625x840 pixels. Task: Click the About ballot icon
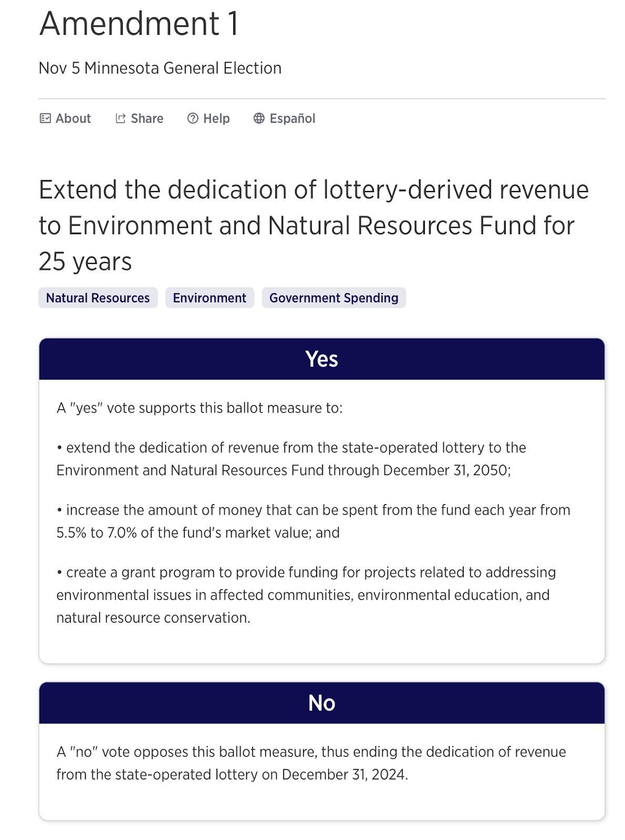pyautogui.click(x=45, y=119)
